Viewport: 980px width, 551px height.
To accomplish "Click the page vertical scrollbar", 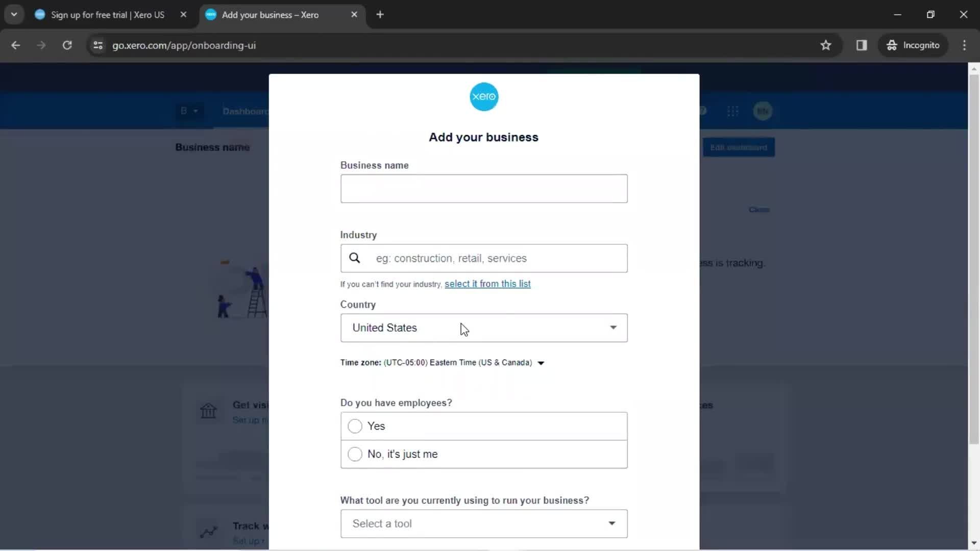I will pyautogui.click(x=974, y=260).
